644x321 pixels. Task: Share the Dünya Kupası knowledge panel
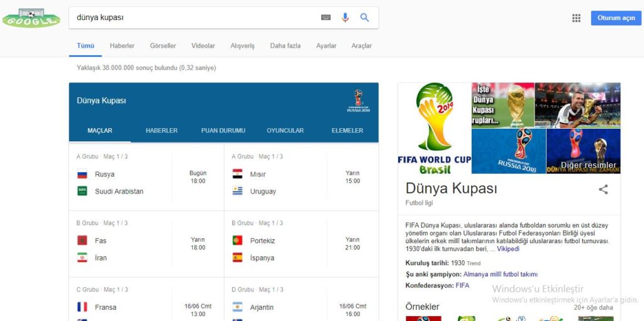click(603, 189)
